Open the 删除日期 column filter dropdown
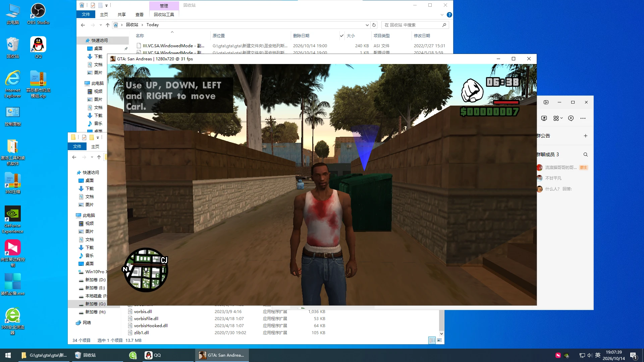 342,36
